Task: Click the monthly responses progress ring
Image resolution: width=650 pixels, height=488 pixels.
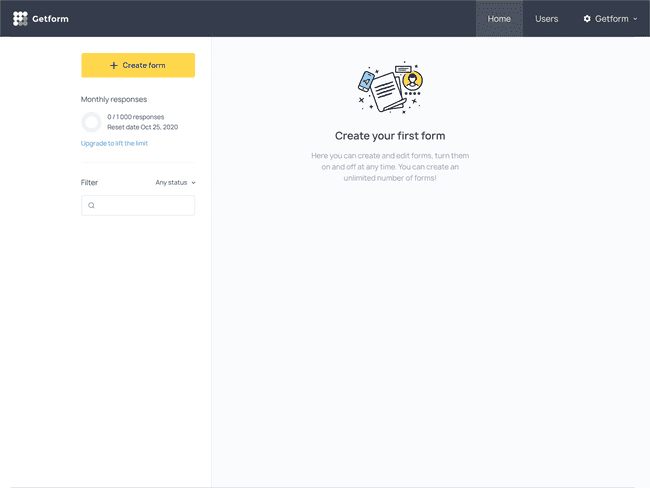Action: point(91,122)
